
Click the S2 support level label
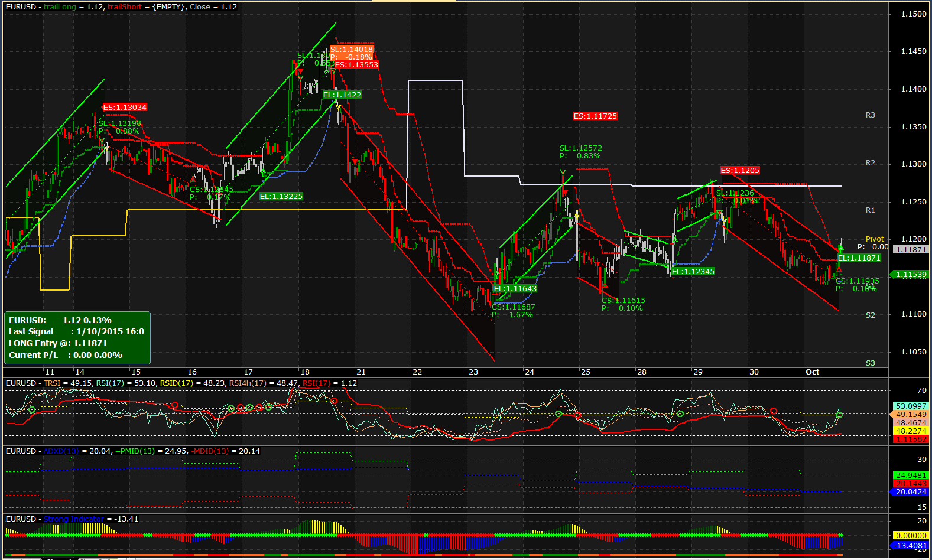(x=870, y=315)
